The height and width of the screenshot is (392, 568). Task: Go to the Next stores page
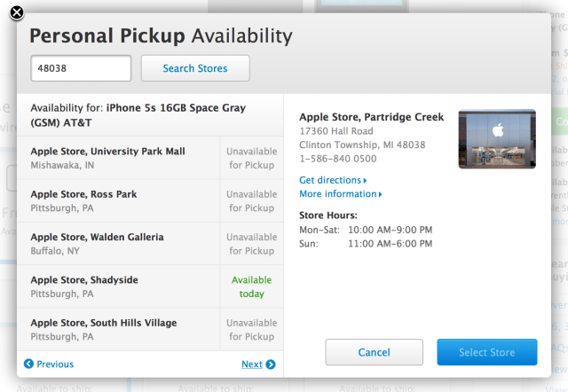(258, 365)
